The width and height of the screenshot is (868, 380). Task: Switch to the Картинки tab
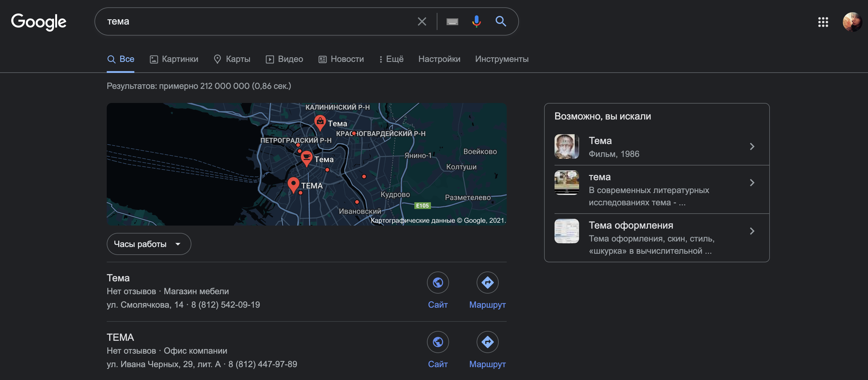click(174, 59)
